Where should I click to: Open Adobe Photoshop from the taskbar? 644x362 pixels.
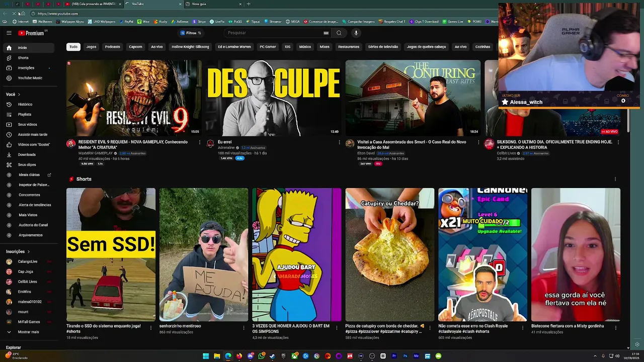tap(405, 356)
